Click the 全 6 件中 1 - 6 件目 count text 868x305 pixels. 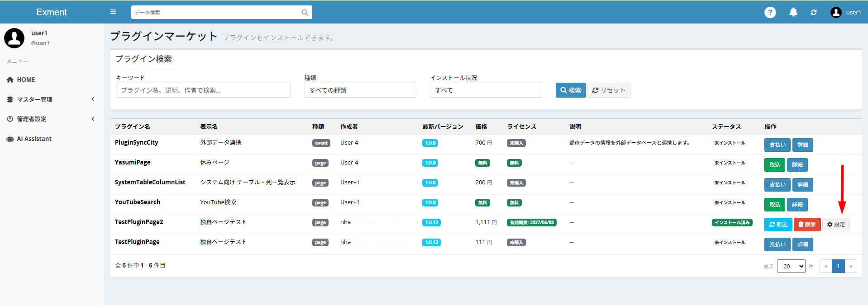click(140, 265)
